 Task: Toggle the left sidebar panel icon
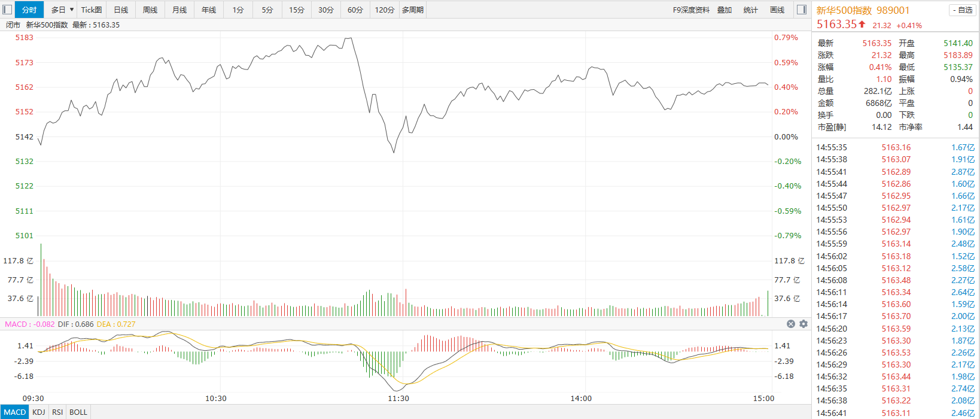tap(7, 10)
